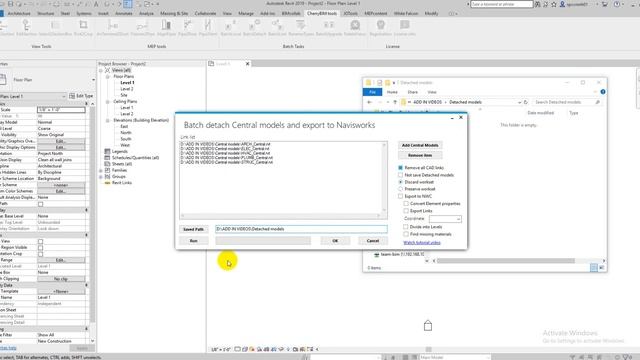Open the Architecture ribbon tab
640x360 pixels.
pos(19,13)
